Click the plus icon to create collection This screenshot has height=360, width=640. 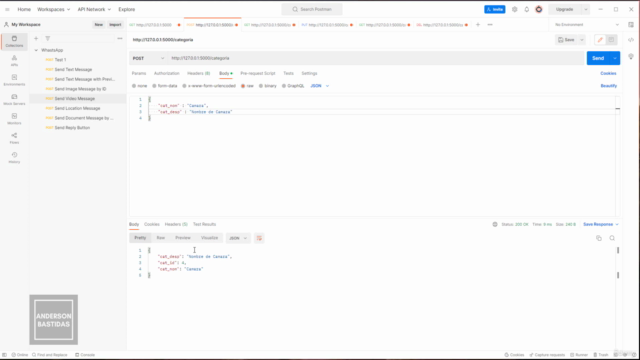(36, 38)
